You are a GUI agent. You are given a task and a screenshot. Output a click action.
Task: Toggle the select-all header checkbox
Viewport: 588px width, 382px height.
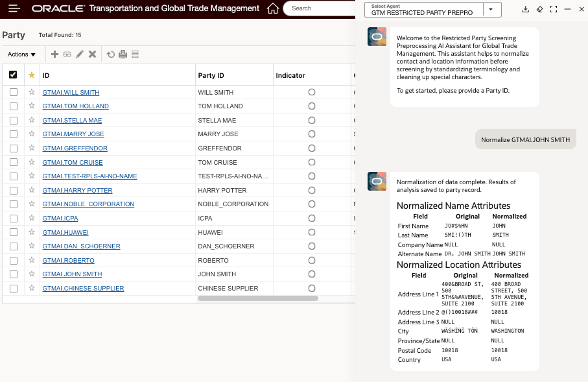[13, 75]
